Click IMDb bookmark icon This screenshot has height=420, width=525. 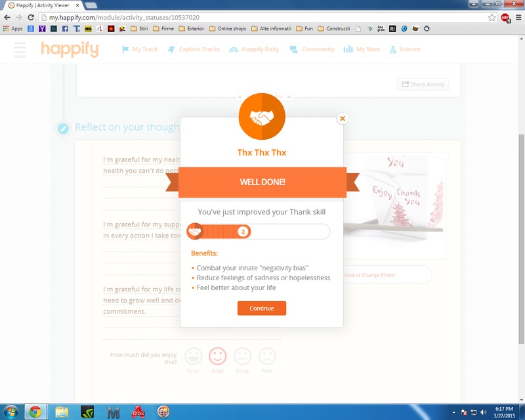tap(88, 29)
